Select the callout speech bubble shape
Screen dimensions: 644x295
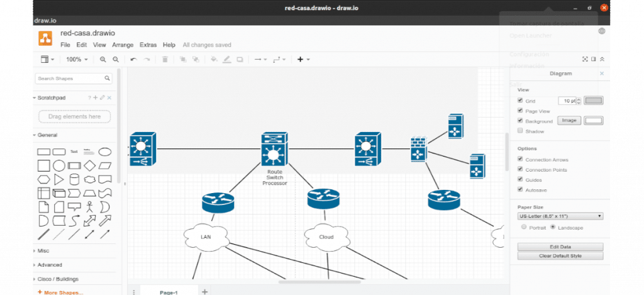pos(74,207)
